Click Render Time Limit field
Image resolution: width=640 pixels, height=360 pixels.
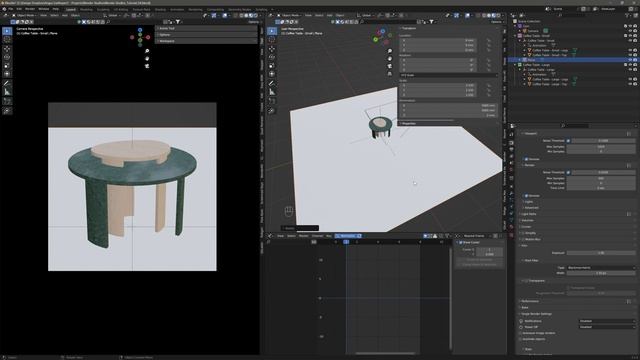pos(601,188)
